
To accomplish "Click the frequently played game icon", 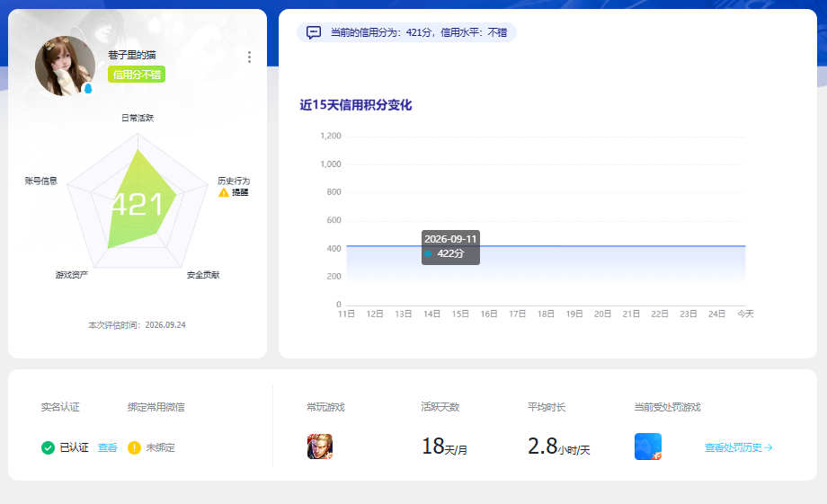I will [320, 447].
